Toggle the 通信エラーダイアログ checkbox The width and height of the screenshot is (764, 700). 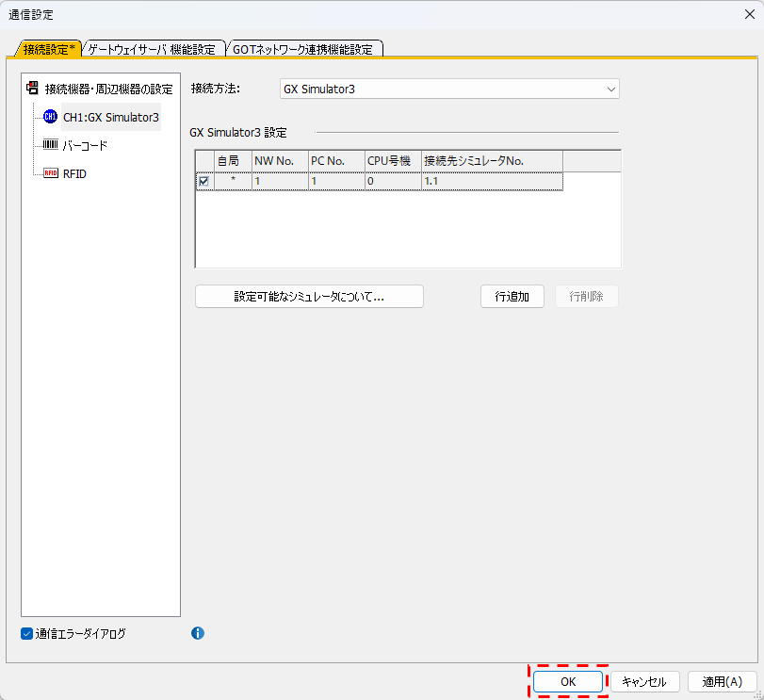pyautogui.click(x=27, y=634)
